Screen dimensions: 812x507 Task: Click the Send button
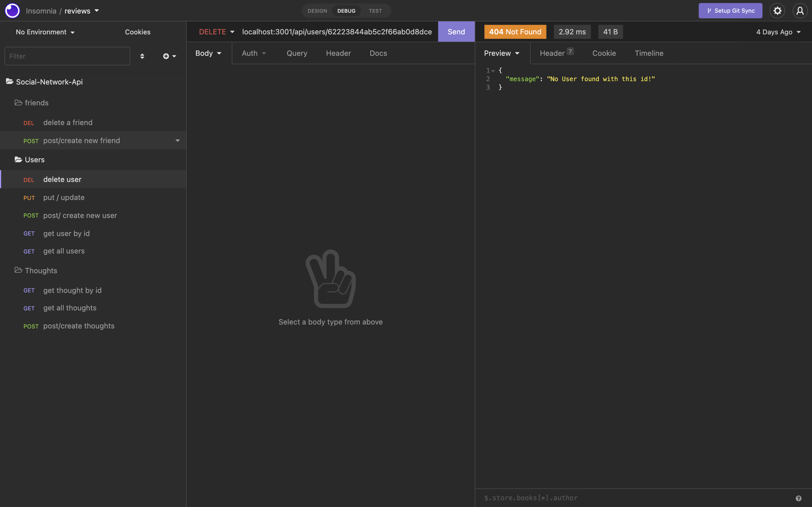click(x=456, y=32)
